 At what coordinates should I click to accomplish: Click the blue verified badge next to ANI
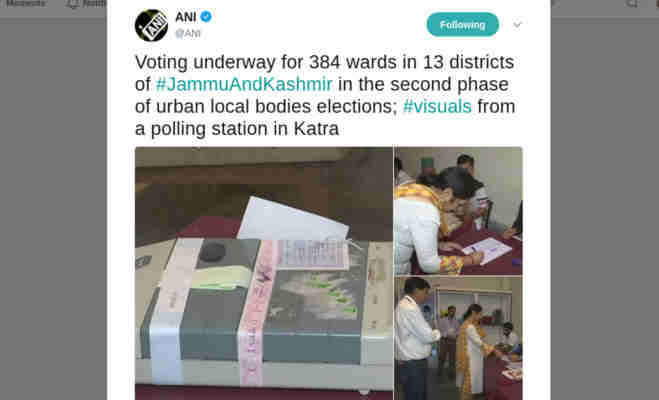pyautogui.click(x=206, y=17)
